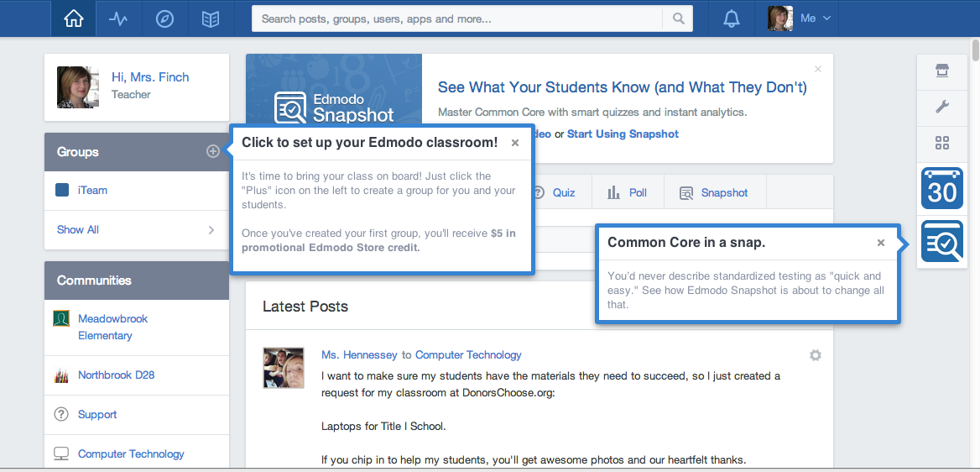Open the apps grid icon in the right sidebar
The height and width of the screenshot is (472, 980).
coord(942,144)
